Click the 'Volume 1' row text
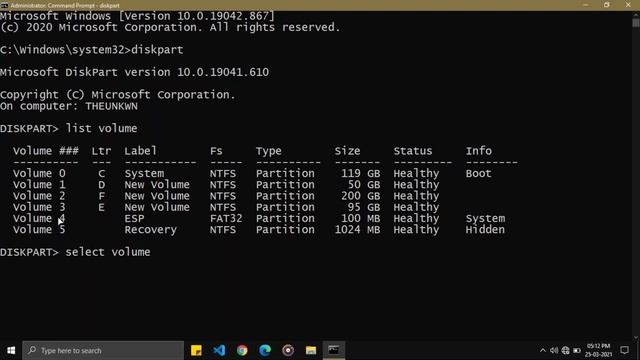 point(39,185)
